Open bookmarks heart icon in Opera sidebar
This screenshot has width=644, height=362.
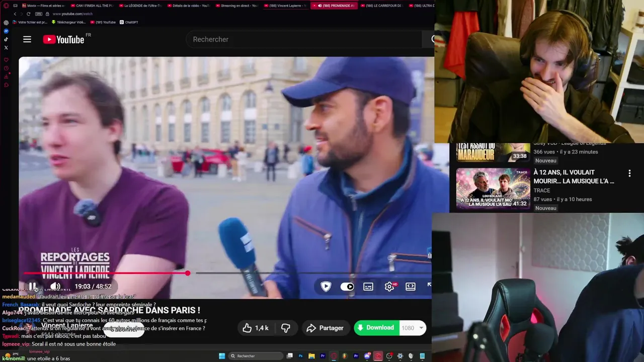(x=6, y=60)
